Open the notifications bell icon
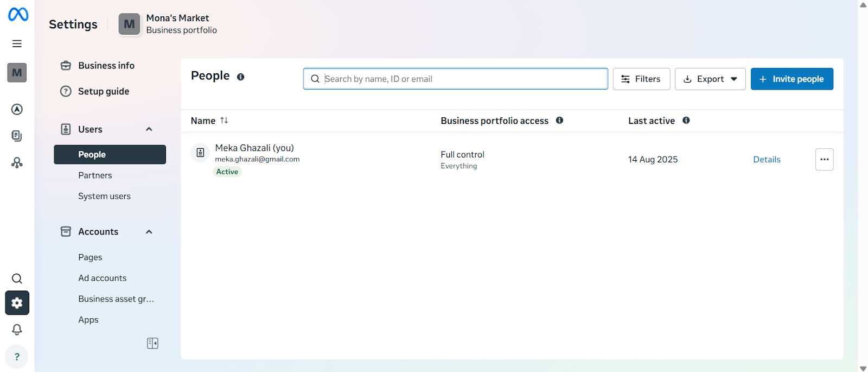The height and width of the screenshot is (372, 868). click(x=17, y=330)
